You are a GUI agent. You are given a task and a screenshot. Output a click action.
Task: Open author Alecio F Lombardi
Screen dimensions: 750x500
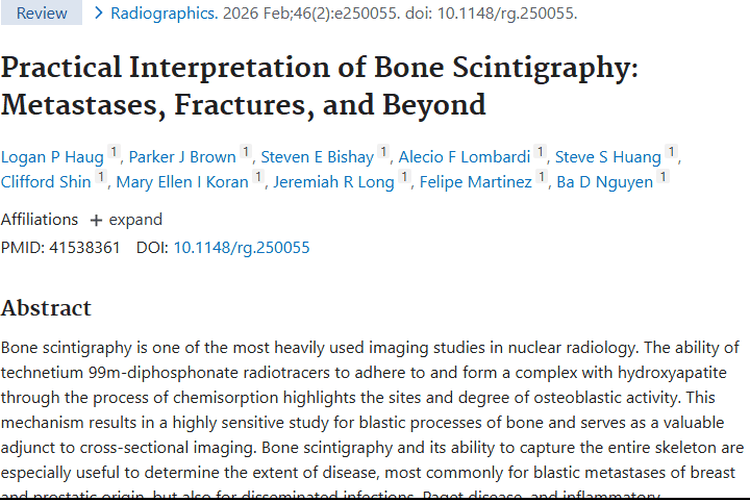point(465,157)
